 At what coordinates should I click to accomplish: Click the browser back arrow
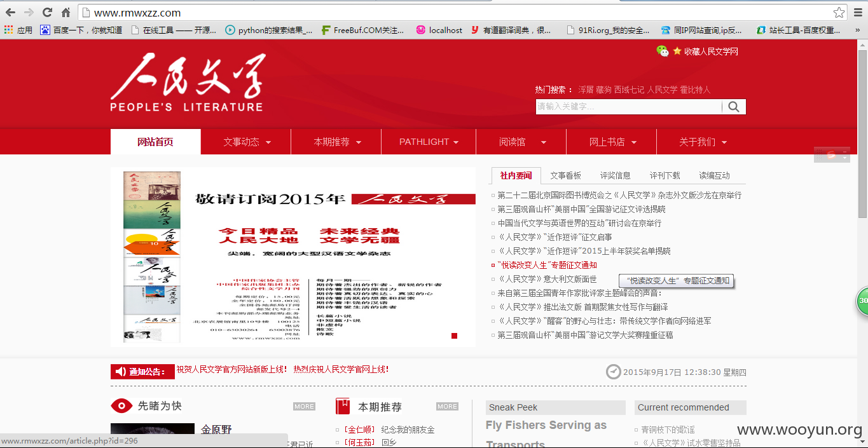11,12
